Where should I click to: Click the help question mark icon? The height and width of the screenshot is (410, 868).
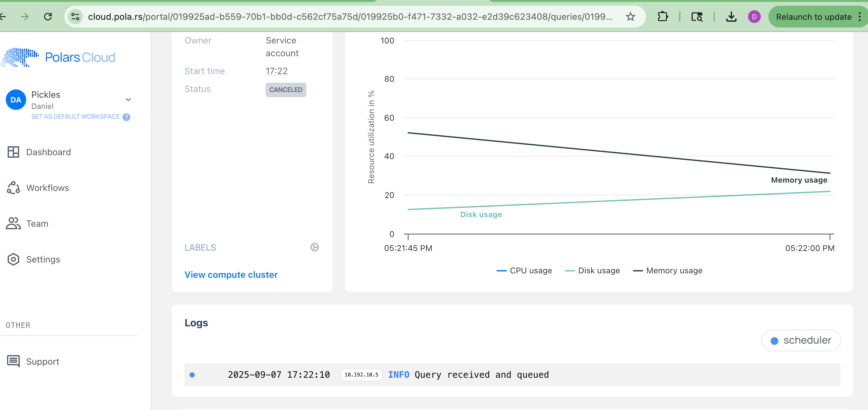pos(126,117)
